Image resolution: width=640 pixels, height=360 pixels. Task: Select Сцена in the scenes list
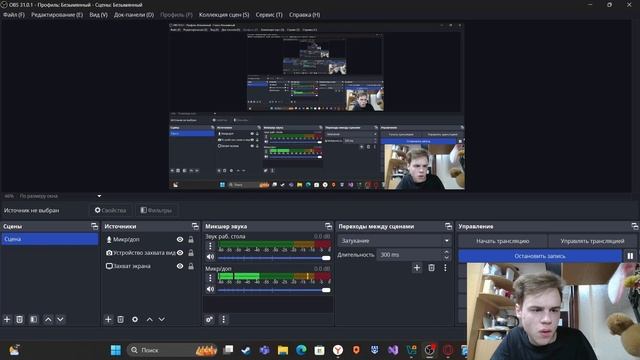pyautogui.click(x=50, y=239)
